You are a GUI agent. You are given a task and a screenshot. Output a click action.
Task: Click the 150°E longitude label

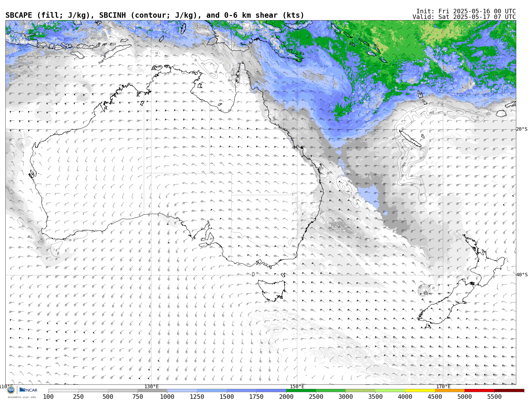(297, 387)
